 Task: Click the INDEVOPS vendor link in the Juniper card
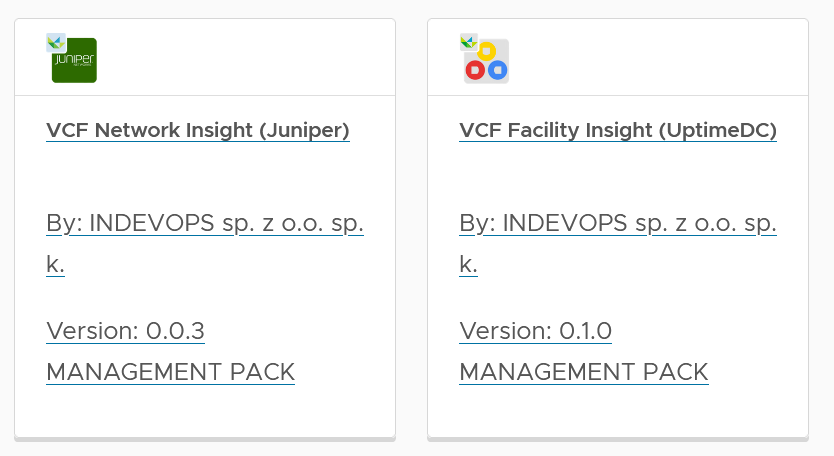click(x=205, y=224)
